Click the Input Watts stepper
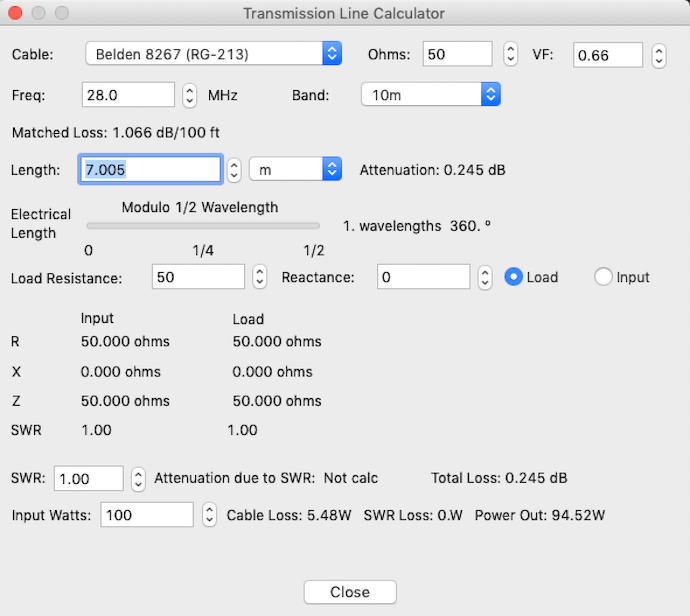Image resolution: width=690 pixels, height=616 pixels. pyautogui.click(x=209, y=515)
